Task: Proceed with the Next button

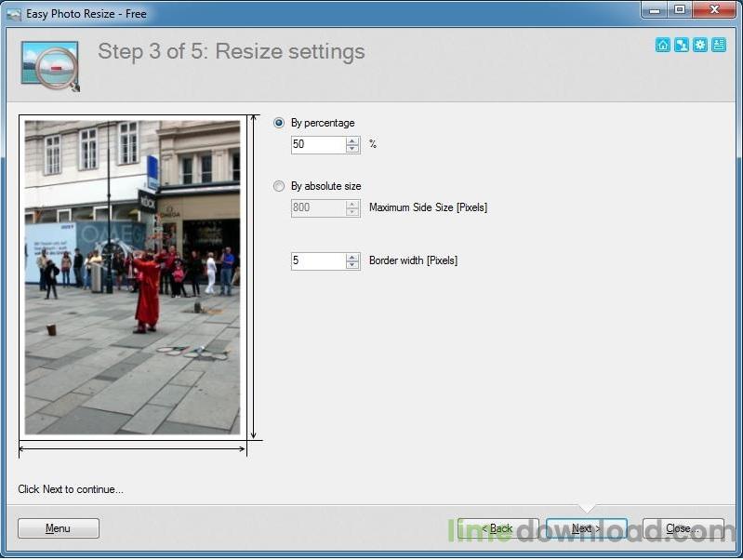Action: click(586, 528)
